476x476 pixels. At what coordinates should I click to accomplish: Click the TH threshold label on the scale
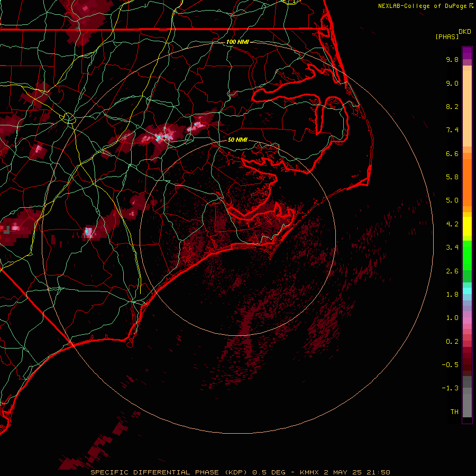(x=454, y=412)
